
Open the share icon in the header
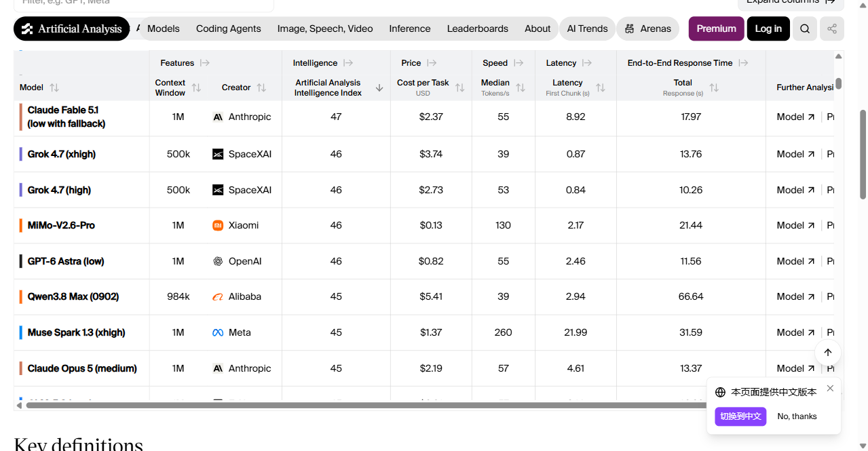pyautogui.click(x=832, y=28)
